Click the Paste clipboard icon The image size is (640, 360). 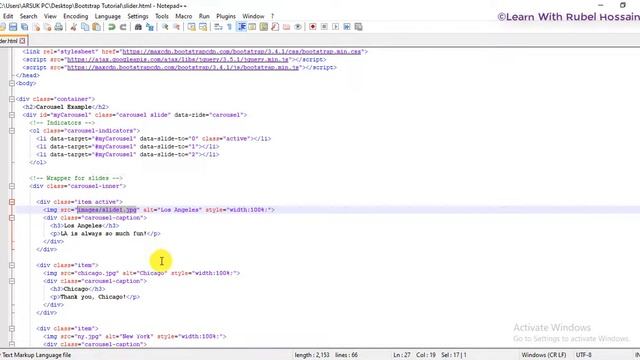coord(96,27)
